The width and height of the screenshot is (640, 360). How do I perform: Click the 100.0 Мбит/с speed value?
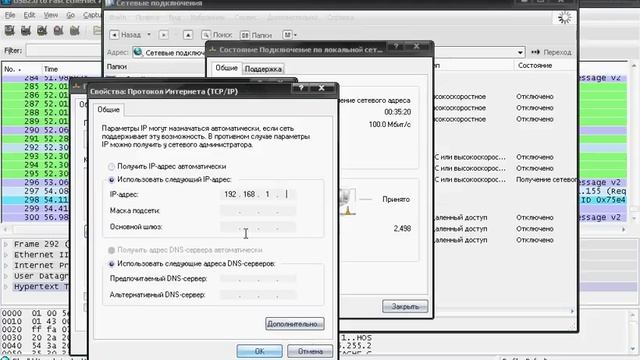(390, 124)
